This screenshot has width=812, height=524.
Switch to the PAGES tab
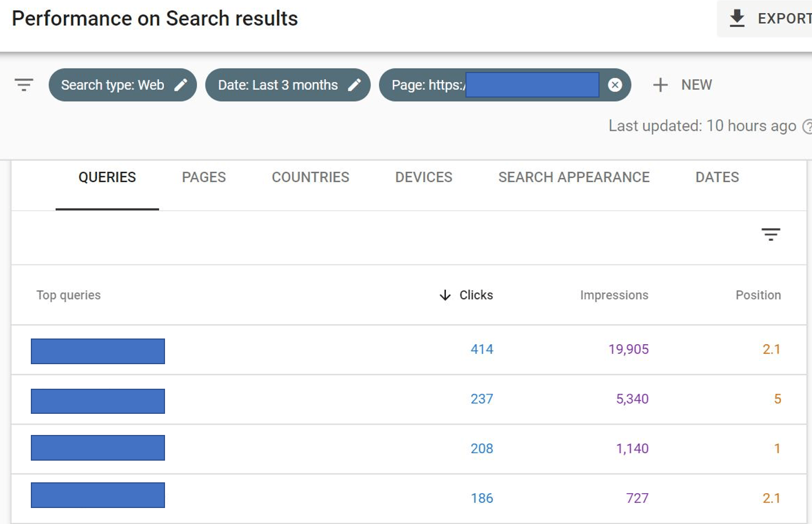pyautogui.click(x=203, y=177)
